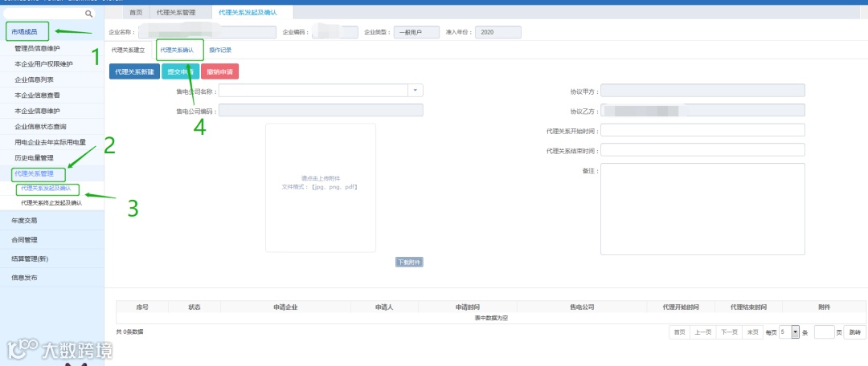Viewport: 868px width, 366px height.
Task: Click the 序号 column header
Action: [x=142, y=307]
